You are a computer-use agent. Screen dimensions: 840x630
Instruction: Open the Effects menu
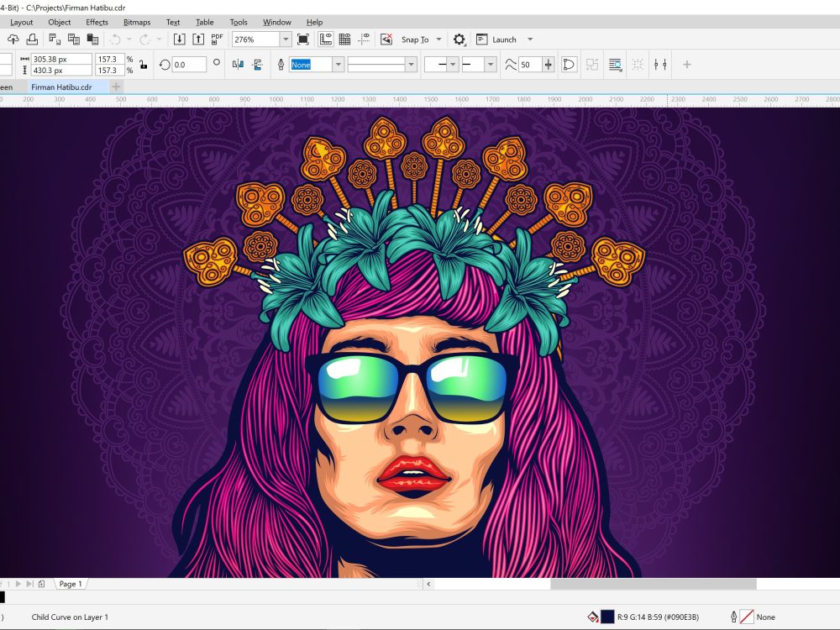coord(97,22)
